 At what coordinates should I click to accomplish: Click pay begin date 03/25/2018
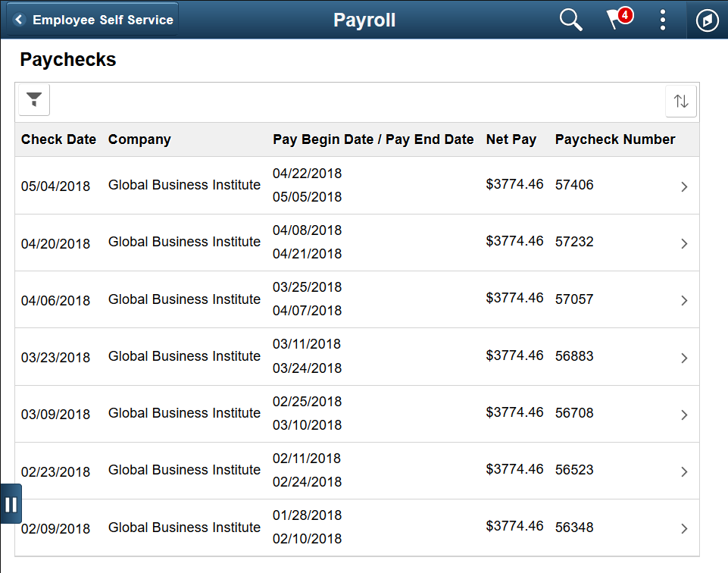click(x=308, y=287)
